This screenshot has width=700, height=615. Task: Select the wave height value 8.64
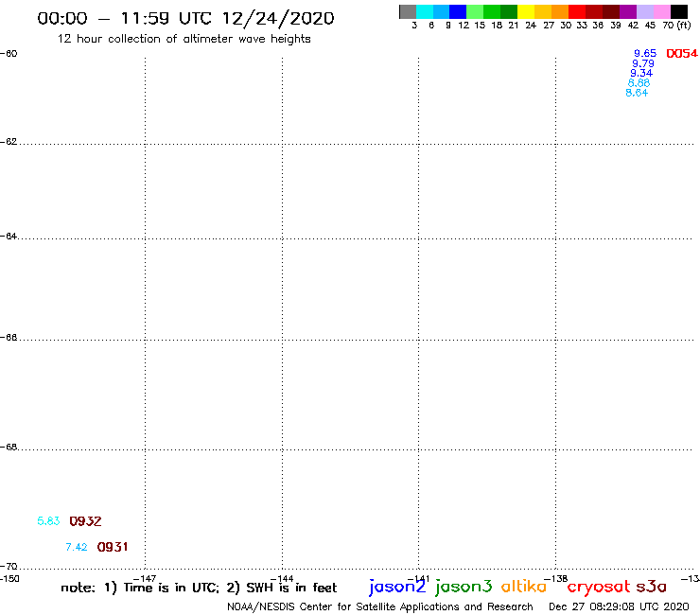[x=637, y=93]
